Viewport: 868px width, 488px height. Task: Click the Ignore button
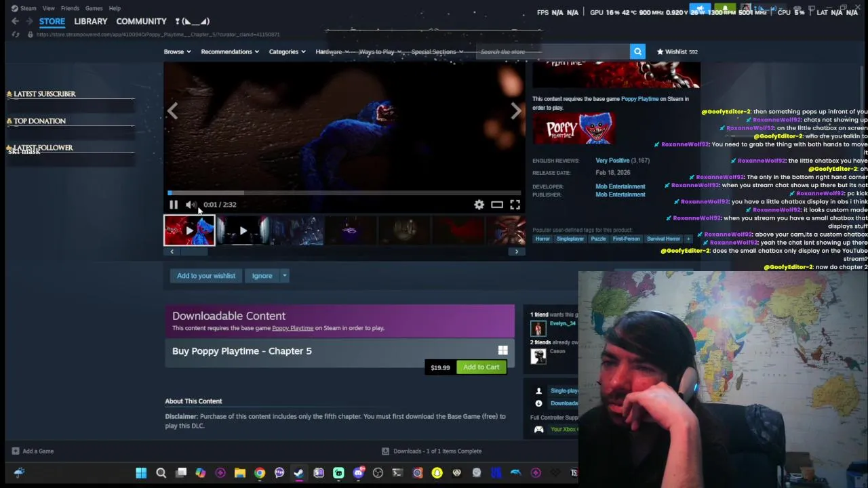pyautogui.click(x=262, y=276)
